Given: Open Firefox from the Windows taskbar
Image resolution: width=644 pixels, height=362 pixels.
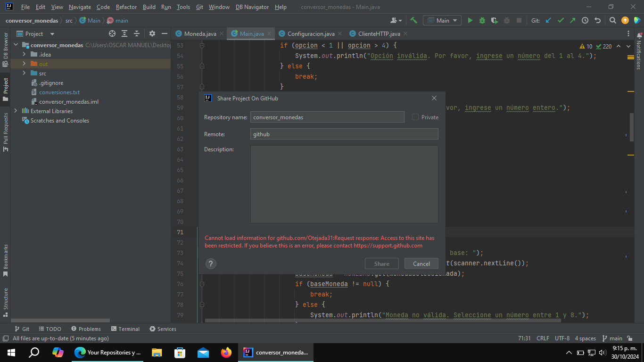Looking at the screenshot, I should 226,352.
